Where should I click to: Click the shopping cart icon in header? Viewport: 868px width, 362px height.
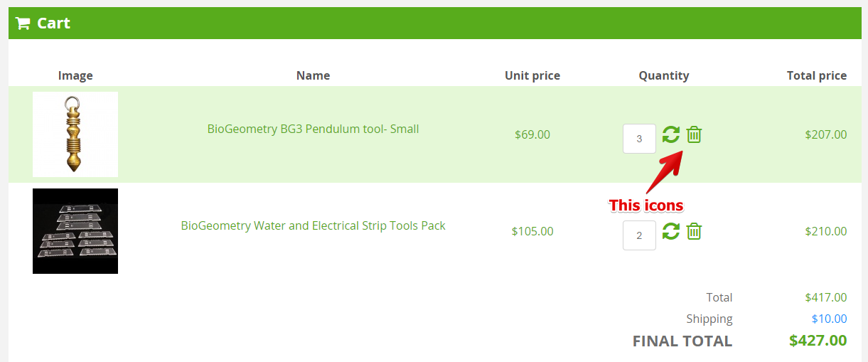pyautogui.click(x=23, y=23)
